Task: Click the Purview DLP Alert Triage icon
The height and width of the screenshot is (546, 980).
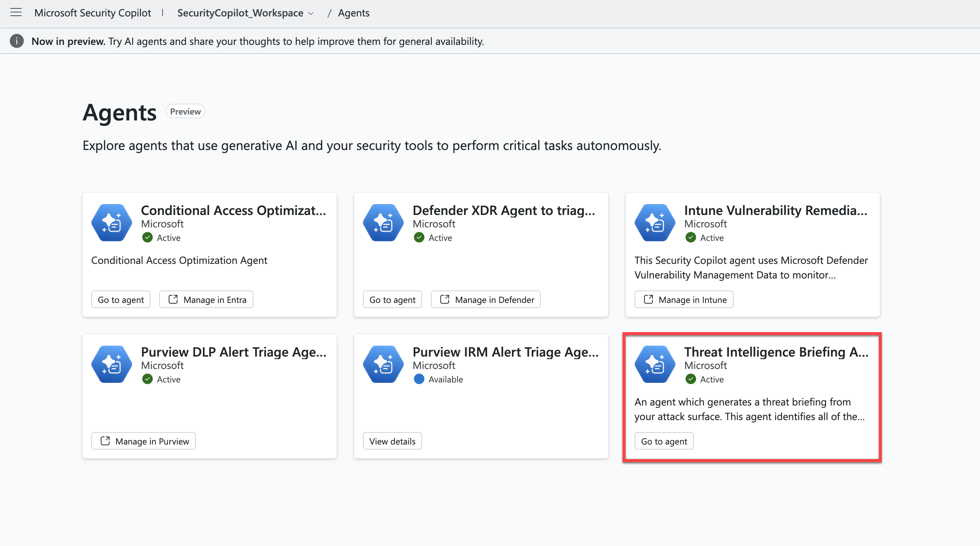Action: coord(111,364)
